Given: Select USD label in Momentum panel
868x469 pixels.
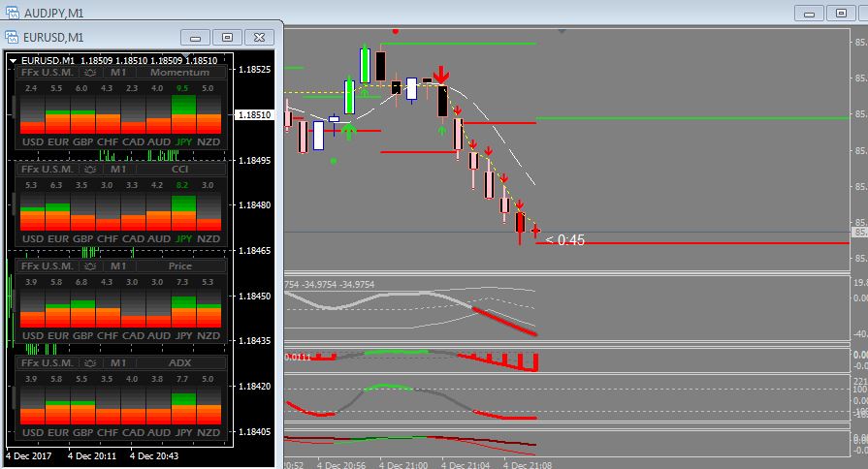Looking at the screenshot, I should point(33,142).
